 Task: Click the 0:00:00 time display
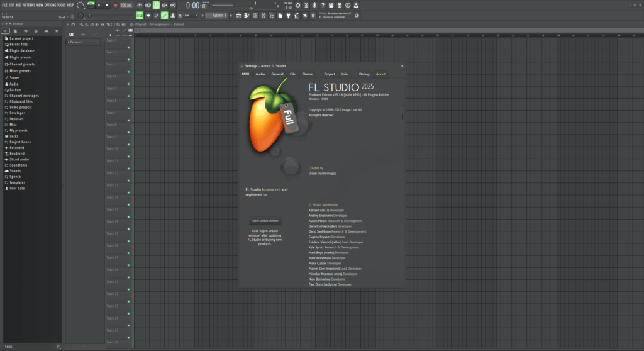click(196, 5)
